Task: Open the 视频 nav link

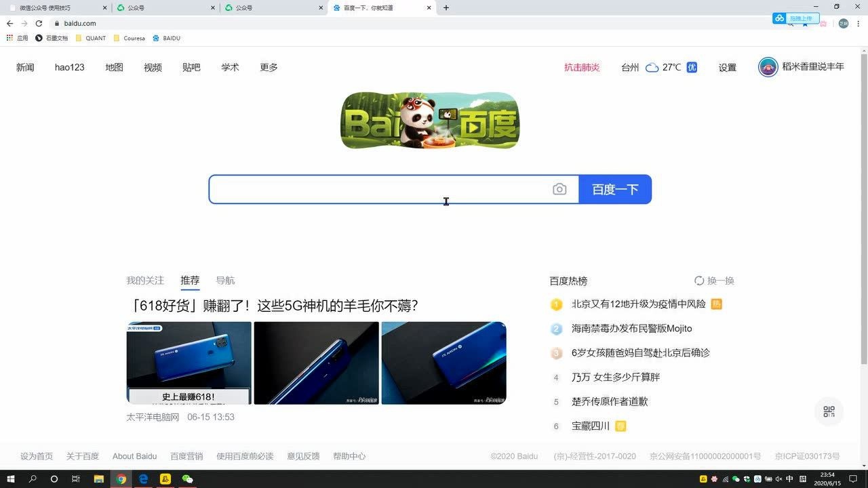Action: (x=153, y=67)
